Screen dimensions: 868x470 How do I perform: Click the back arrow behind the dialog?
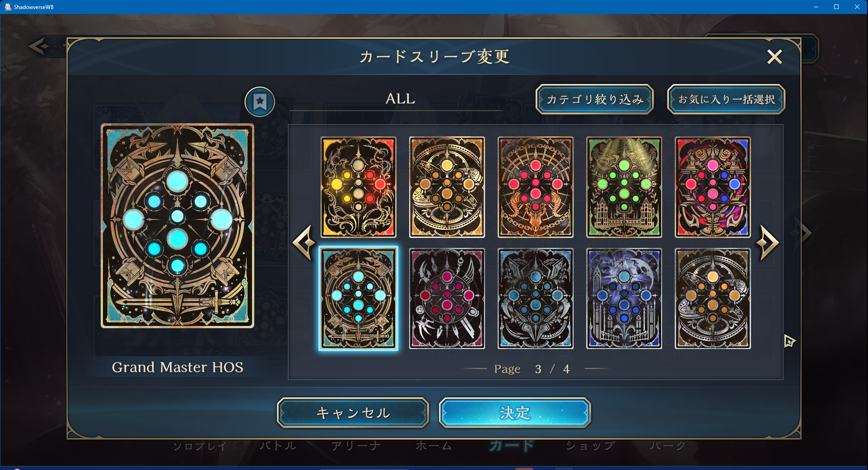tap(40, 46)
